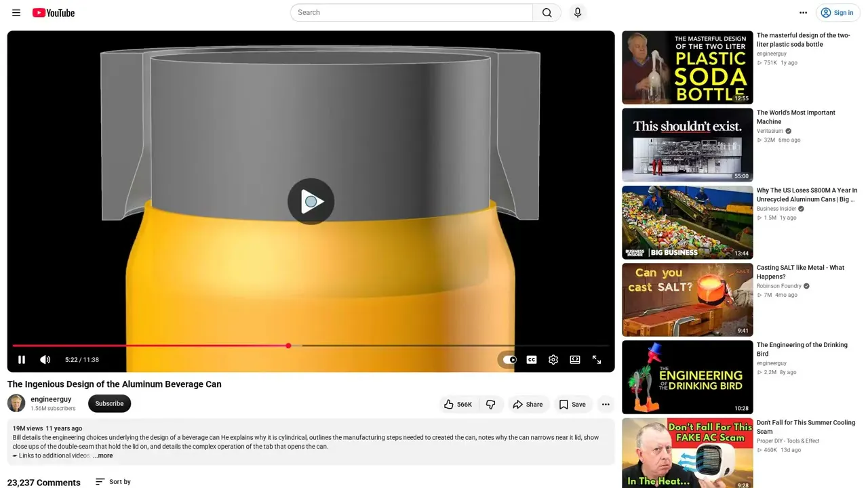Open 'Can you cast SALT?' thumbnail
Screen dimensions: 868x488
pos(688,300)
